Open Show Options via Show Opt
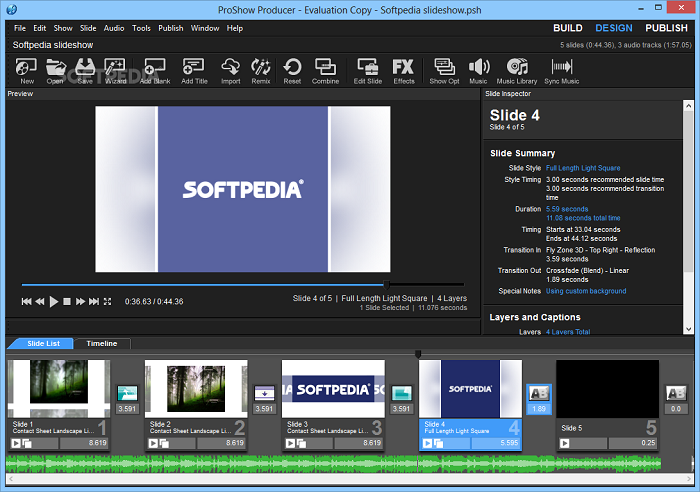The height and width of the screenshot is (492, 700). coord(444,71)
